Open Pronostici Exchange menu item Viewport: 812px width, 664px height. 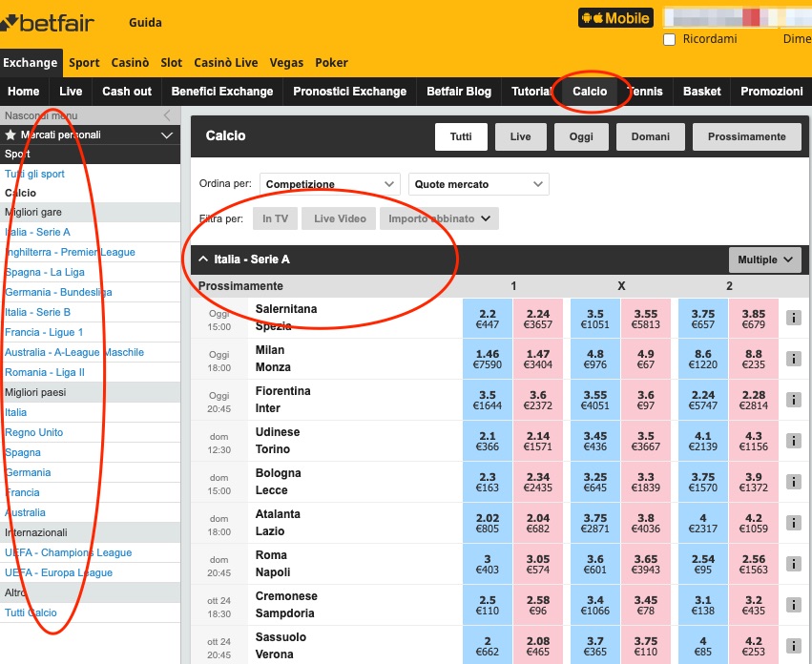(349, 92)
